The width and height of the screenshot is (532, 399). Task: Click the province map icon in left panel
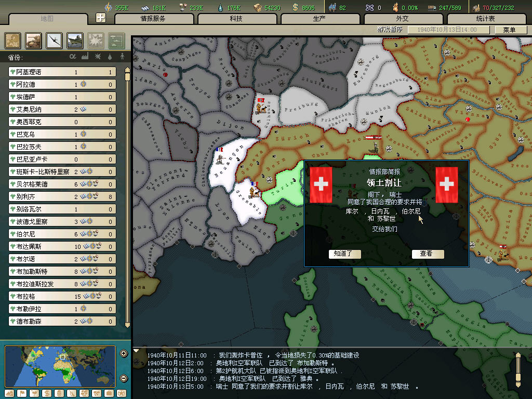[13, 41]
